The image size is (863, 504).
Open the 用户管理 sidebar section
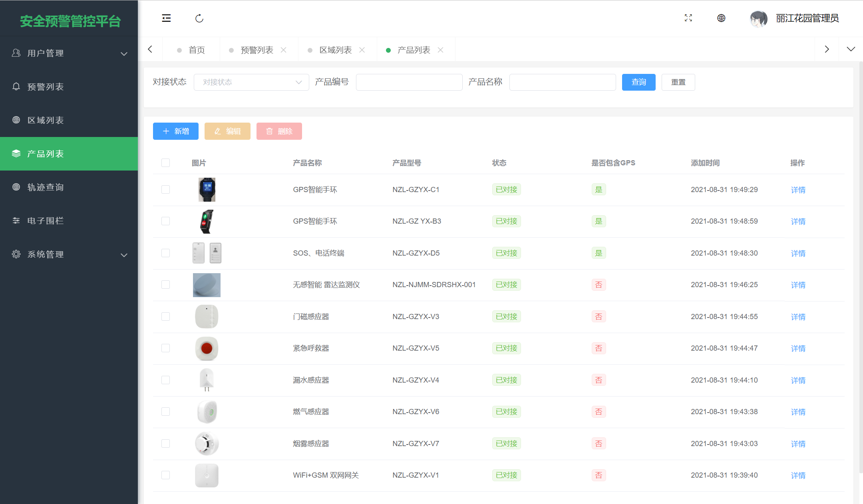pos(45,53)
